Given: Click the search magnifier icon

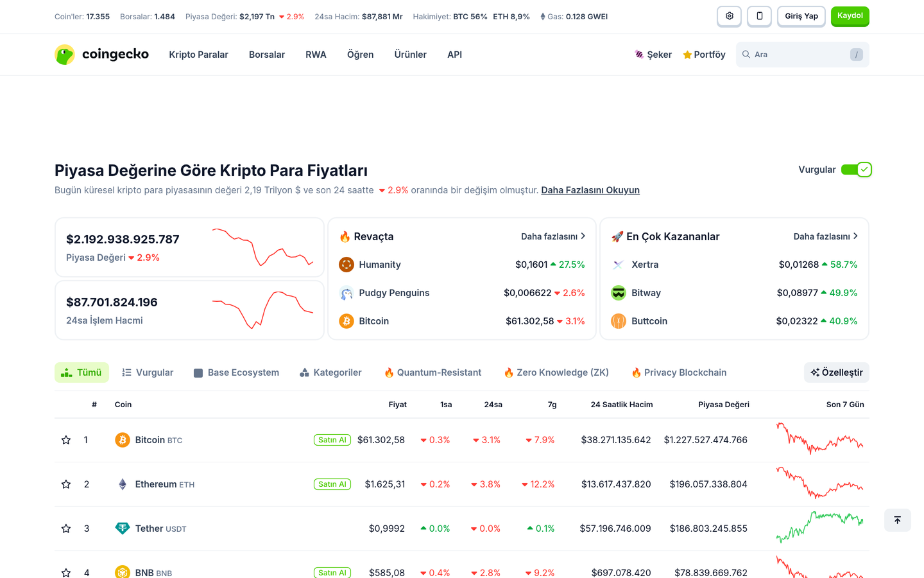Looking at the screenshot, I should [746, 55].
